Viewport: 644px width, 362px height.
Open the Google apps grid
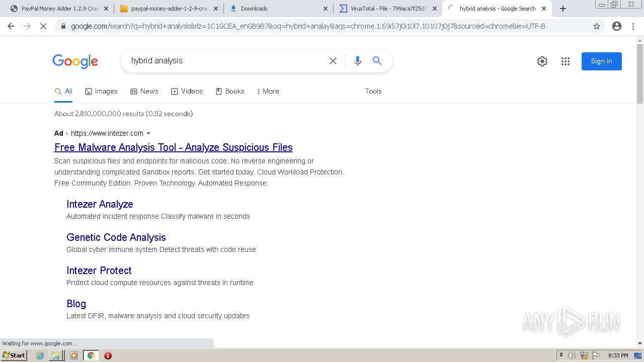click(566, 61)
